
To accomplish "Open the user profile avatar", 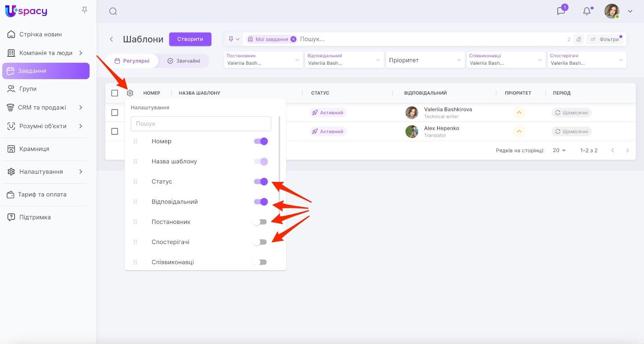I will (x=612, y=11).
